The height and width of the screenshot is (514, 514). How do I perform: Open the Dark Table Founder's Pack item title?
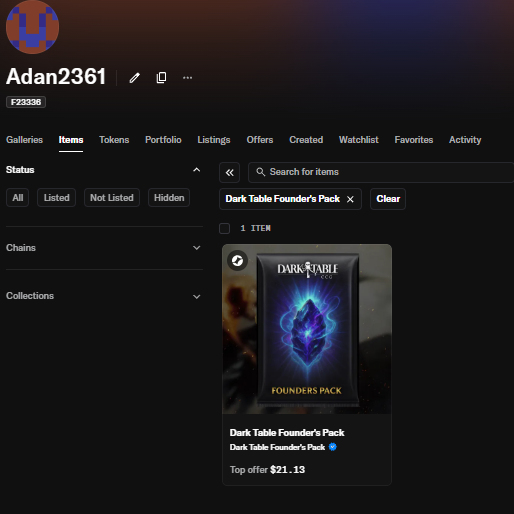pos(287,433)
